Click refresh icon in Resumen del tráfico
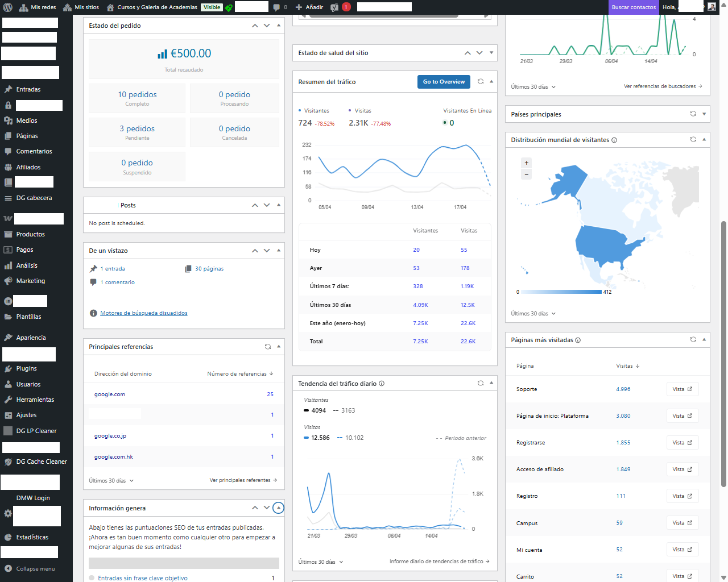Screen dimensions: 728x582 click(x=481, y=81)
